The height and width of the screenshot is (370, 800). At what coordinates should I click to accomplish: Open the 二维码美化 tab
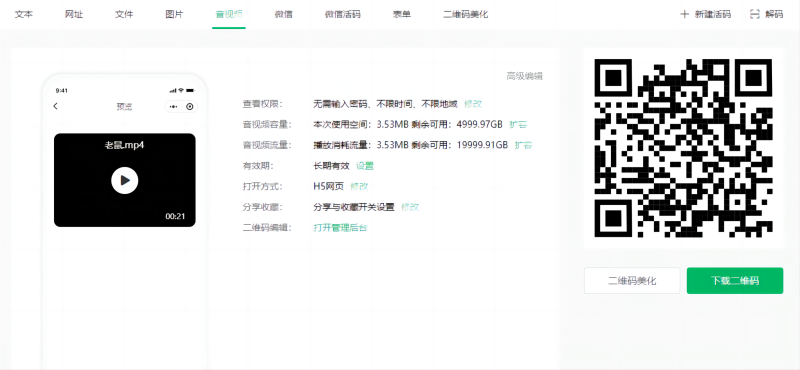[466, 14]
